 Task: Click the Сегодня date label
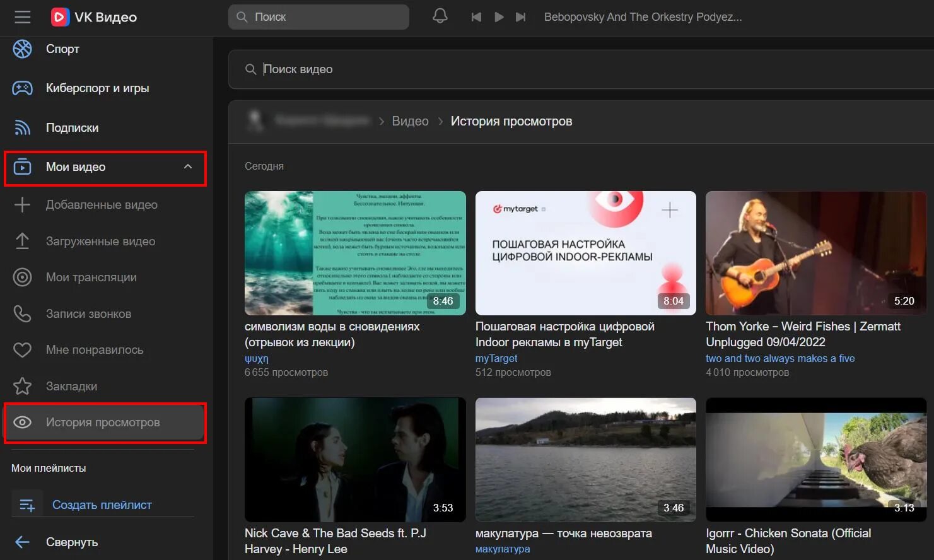[264, 166]
